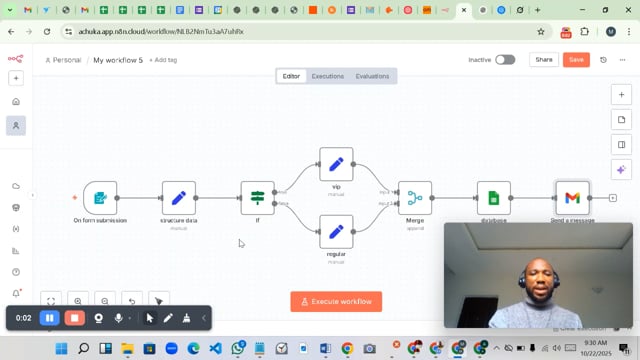
Task: Open the Merge node
Action: tap(415, 198)
